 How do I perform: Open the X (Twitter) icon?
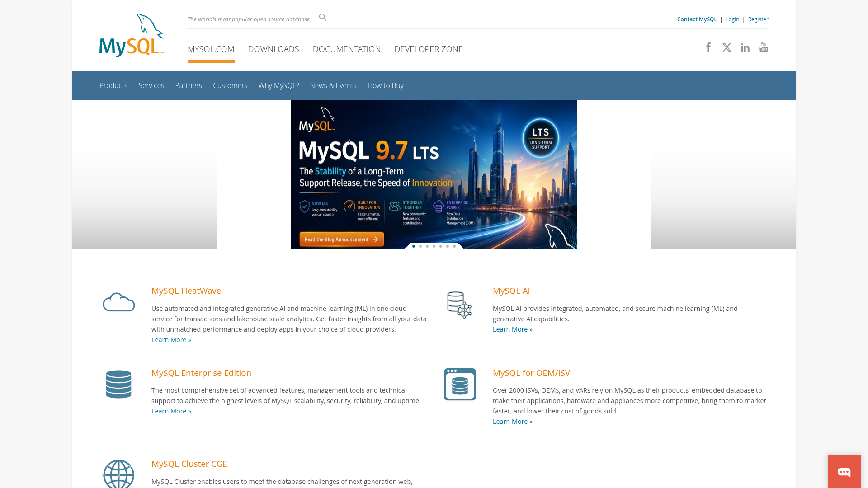tap(727, 47)
